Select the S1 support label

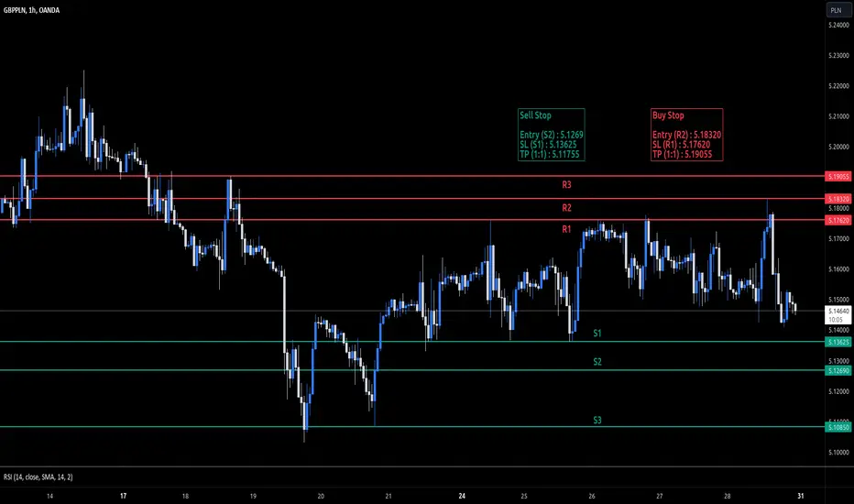coord(597,333)
